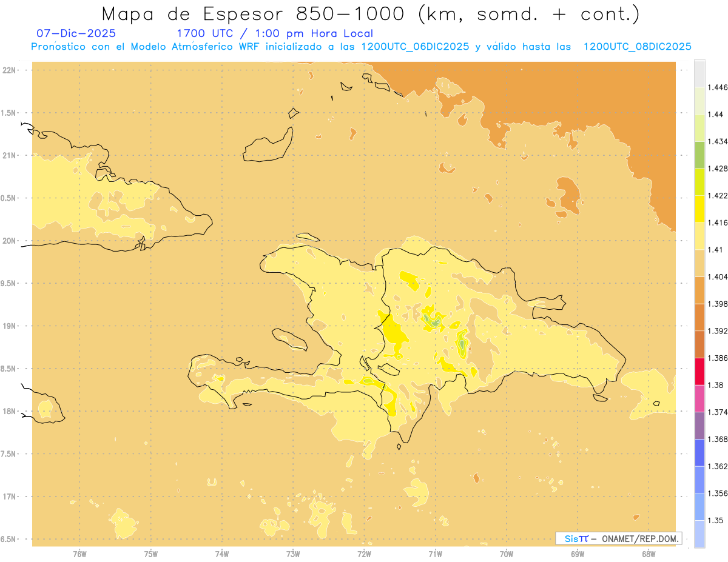The height and width of the screenshot is (562, 728).
Task: Click the 69W longitude axis label
Action: (578, 554)
